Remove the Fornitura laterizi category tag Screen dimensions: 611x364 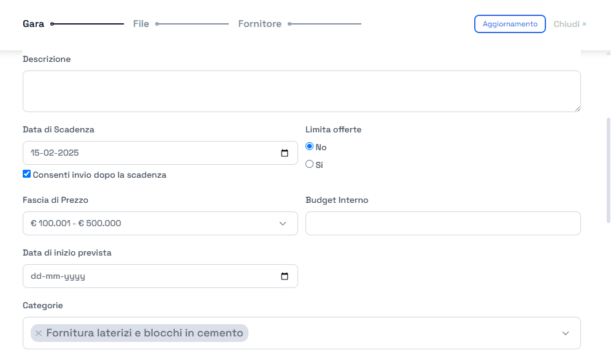click(39, 333)
